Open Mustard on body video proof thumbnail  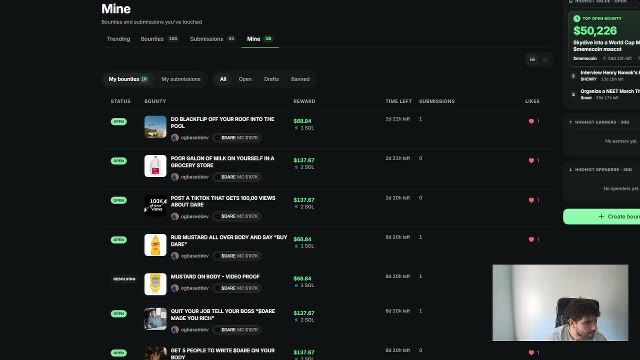[x=155, y=284]
